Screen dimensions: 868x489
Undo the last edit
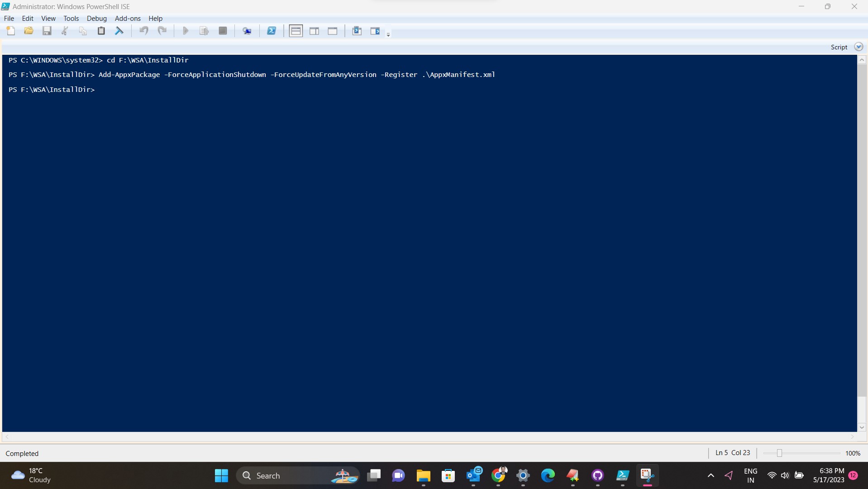click(x=143, y=30)
